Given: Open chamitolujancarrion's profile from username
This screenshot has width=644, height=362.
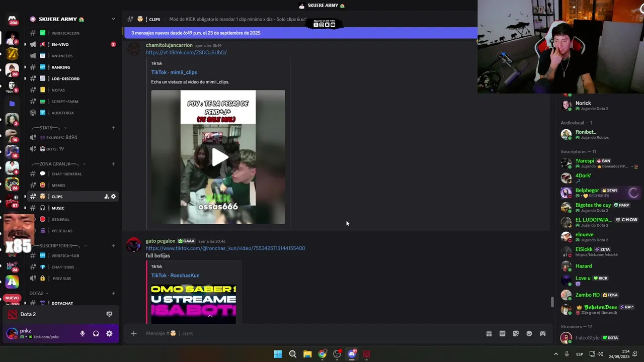Looking at the screenshot, I should pyautogui.click(x=169, y=45).
